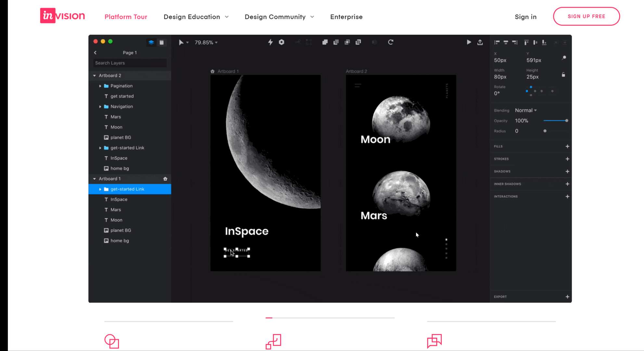Collapse Artboard 2 layer tree
Image resolution: width=644 pixels, height=351 pixels.
tap(94, 75)
